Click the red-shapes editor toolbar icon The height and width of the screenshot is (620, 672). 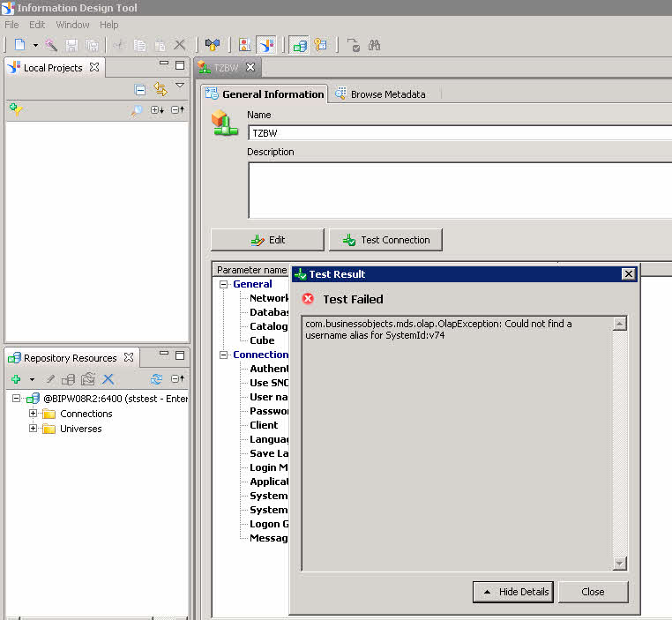coord(244,45)
